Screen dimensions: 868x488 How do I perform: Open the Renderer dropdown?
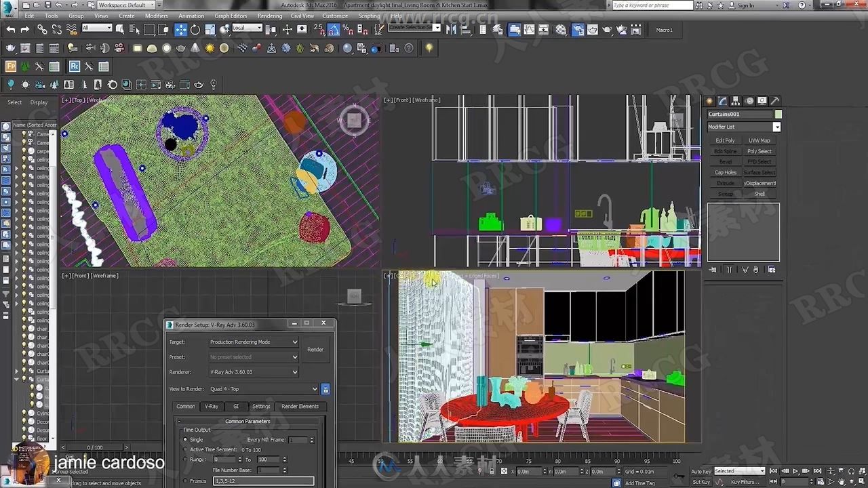tap(254, 372)
